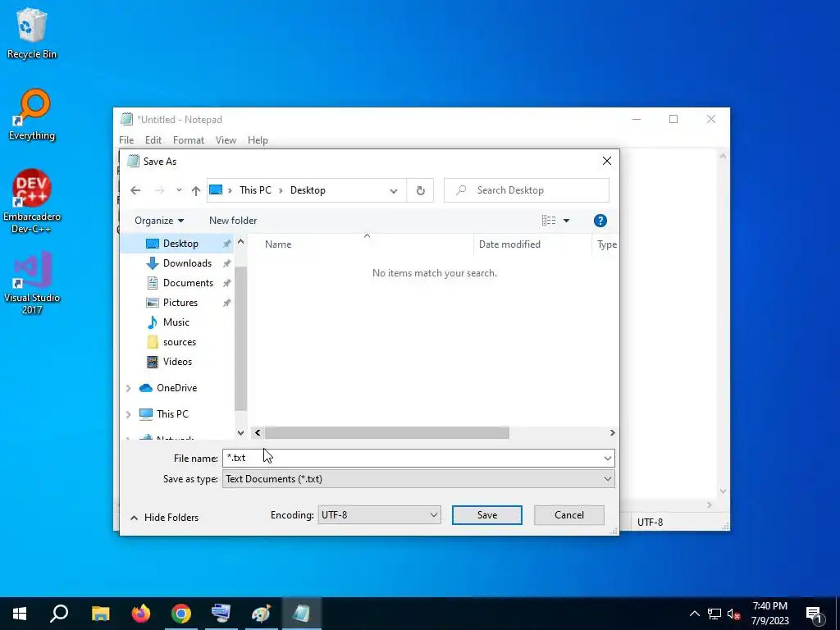Open the Save As help icon

click(600, 221)
